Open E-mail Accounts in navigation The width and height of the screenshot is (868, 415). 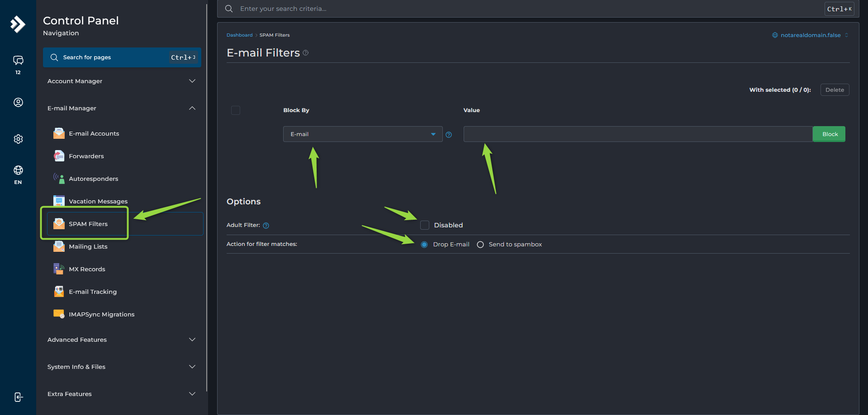pyautogui.click(x=94, y=133)
